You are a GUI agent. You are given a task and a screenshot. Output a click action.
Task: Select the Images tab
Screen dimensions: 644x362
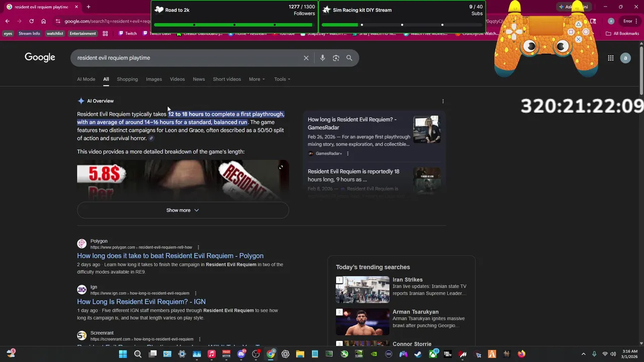click(154, 79)
